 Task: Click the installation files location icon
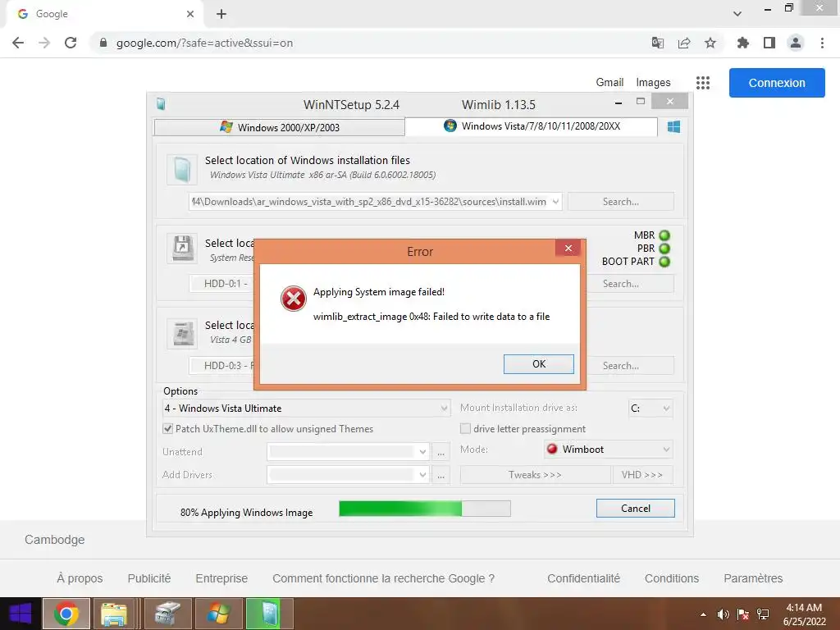181,170
